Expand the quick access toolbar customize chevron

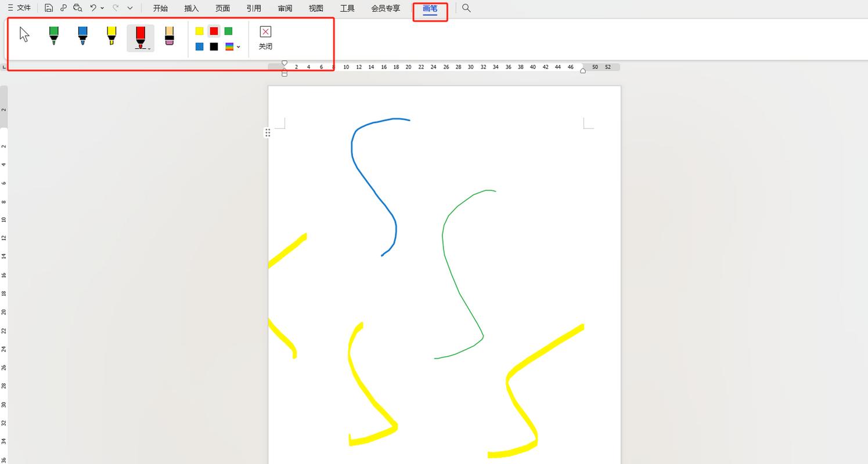coord(129,8)
